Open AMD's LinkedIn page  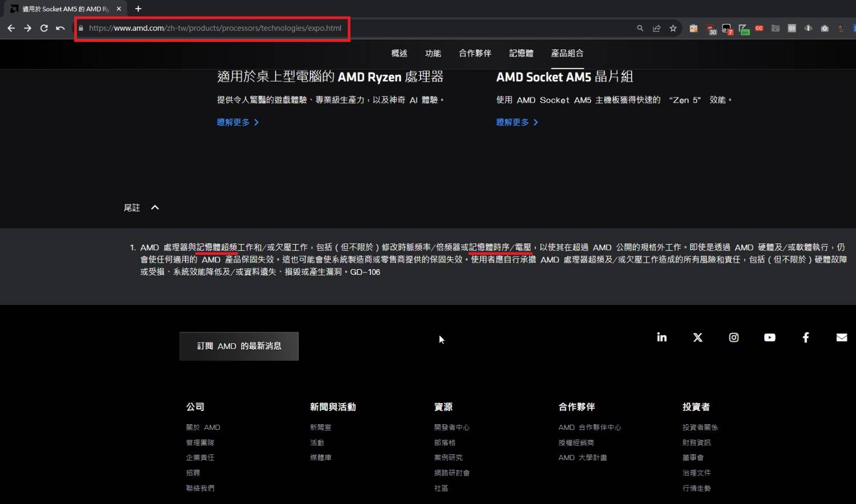tap(662, 338)
